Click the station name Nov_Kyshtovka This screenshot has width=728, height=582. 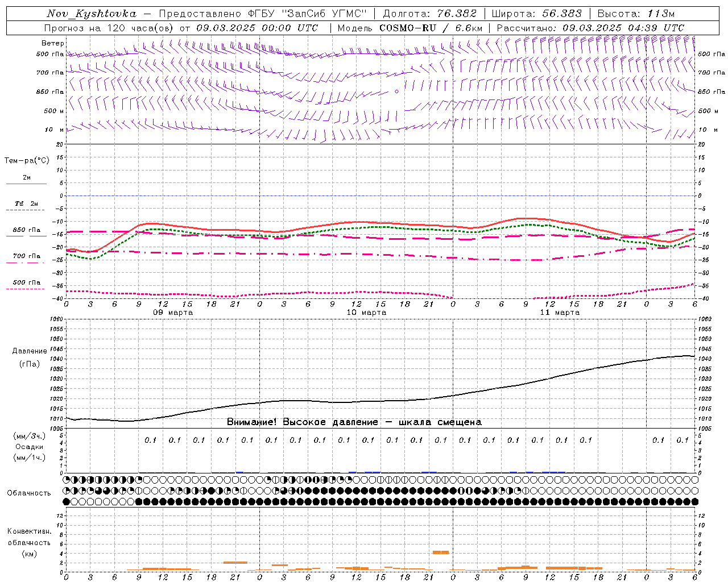[92, 14]
